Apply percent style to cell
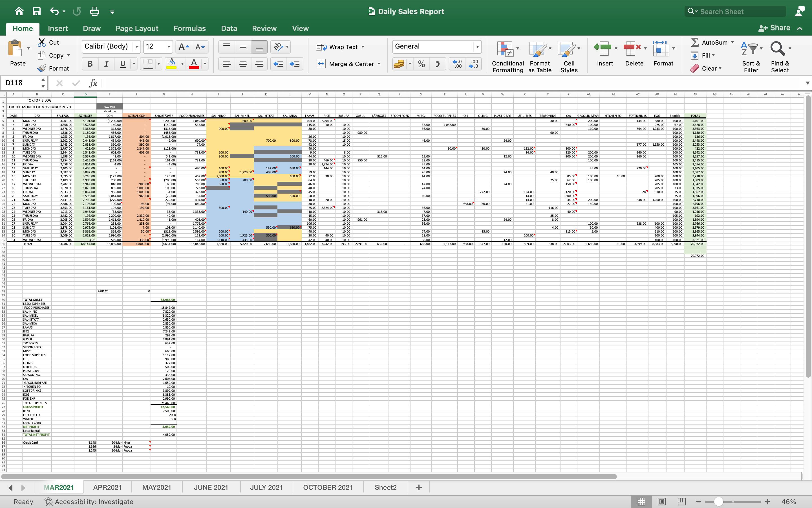This screenshot has width=812, height=508. point(422,64)
